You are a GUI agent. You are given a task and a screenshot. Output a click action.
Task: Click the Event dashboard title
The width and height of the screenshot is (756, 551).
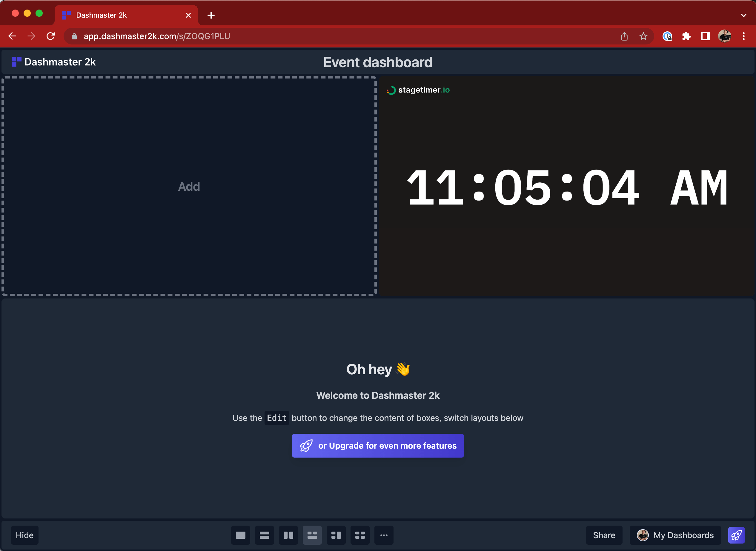coord(378,62)
